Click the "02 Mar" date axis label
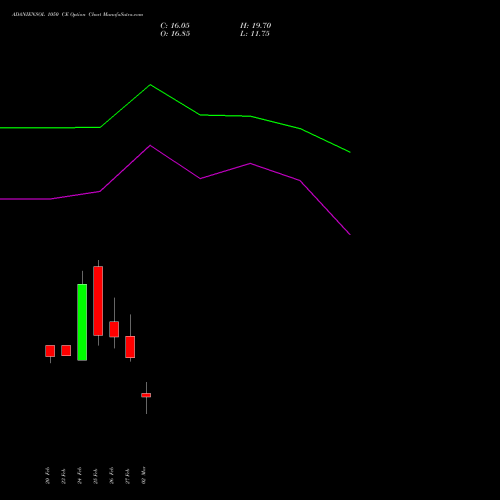The image size is (500, 500). coord(144,476)
